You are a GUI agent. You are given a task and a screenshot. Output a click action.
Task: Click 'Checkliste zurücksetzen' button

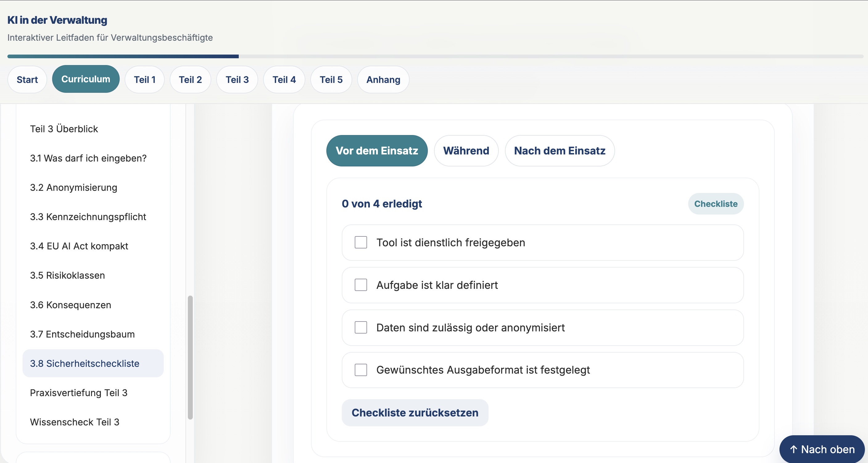415,412
